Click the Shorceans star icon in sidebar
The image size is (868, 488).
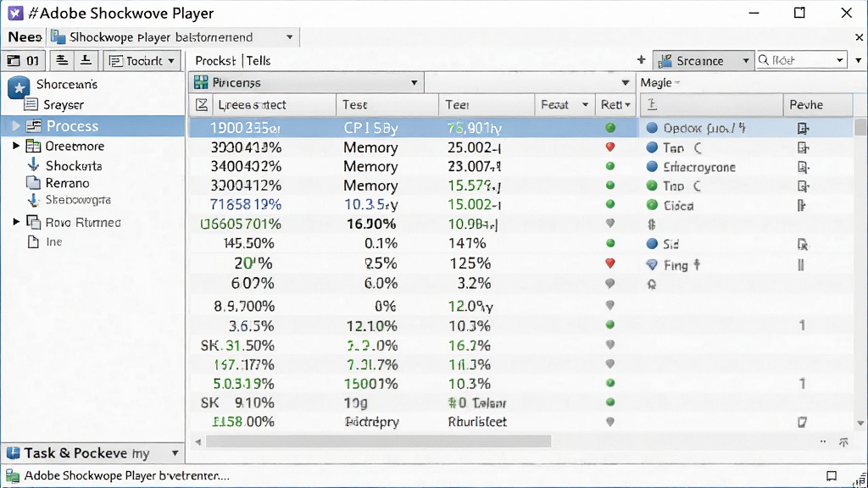[19, 87]
